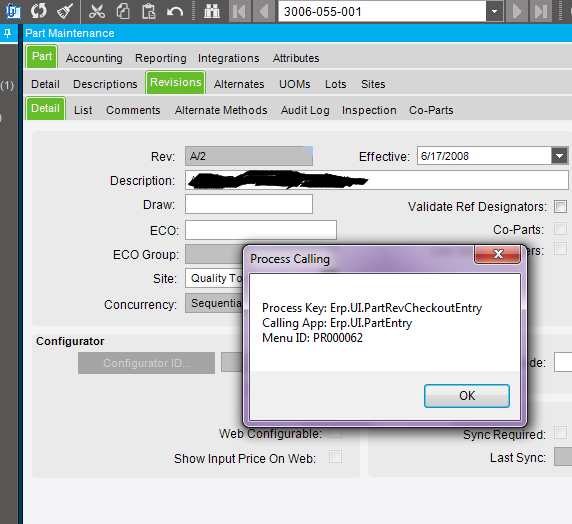Toggle the pin icon beside Part Maintenance
This screenshot has height=524, width=572.
tap(7, 34)
